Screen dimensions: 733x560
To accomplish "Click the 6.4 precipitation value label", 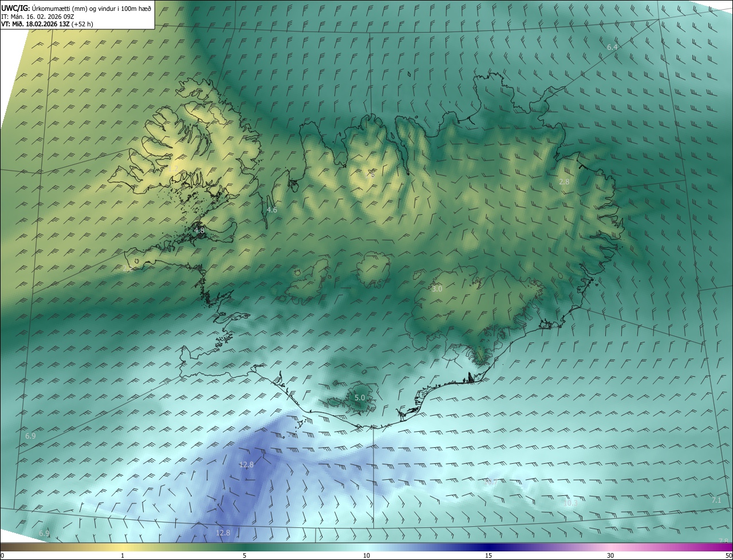I will [612, 47].
